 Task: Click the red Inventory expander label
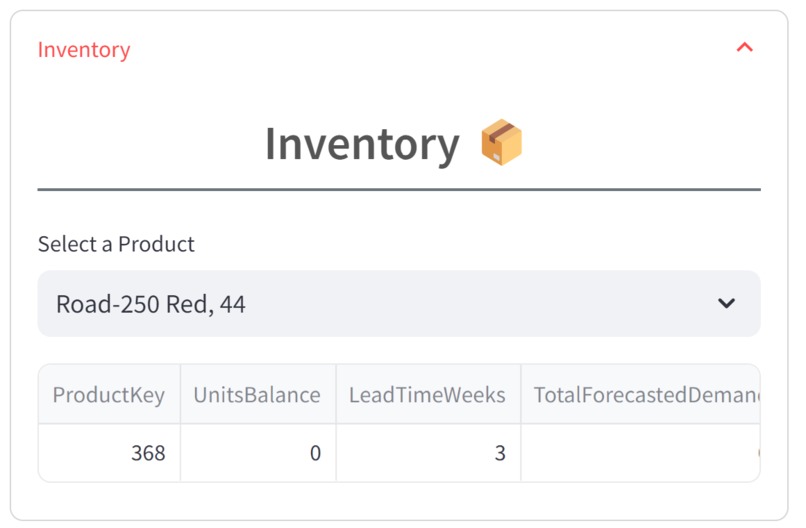coord(84,49)
